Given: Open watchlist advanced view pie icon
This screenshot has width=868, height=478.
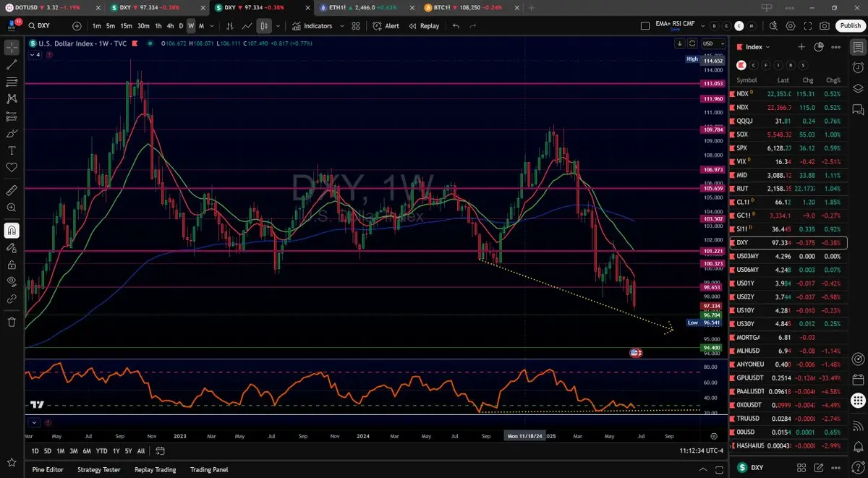Looking at the screenshot, I should click(819, 47).
